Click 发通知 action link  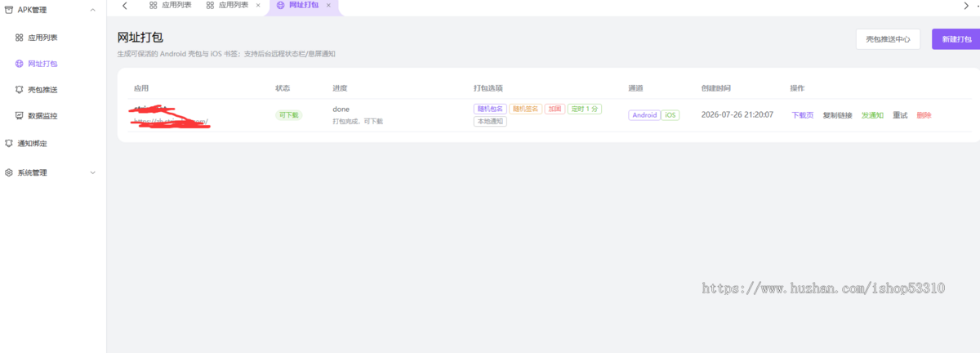pos(872,115)
